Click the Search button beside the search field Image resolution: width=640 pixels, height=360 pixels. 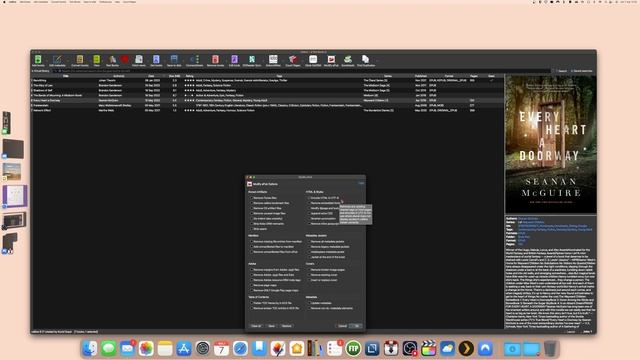point(562,71)
